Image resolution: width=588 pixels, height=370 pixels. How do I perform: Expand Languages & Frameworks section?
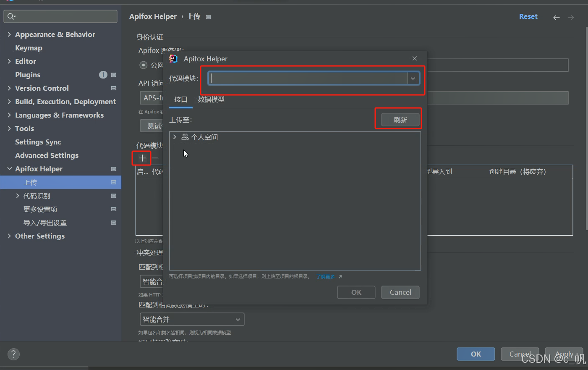(9, 115)
